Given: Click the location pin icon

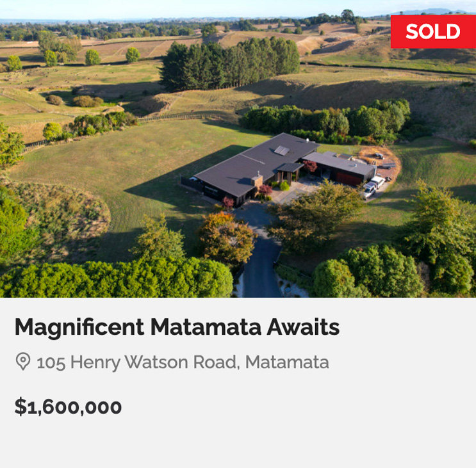Looking at the screenshot, I should (x=22, y=362).
